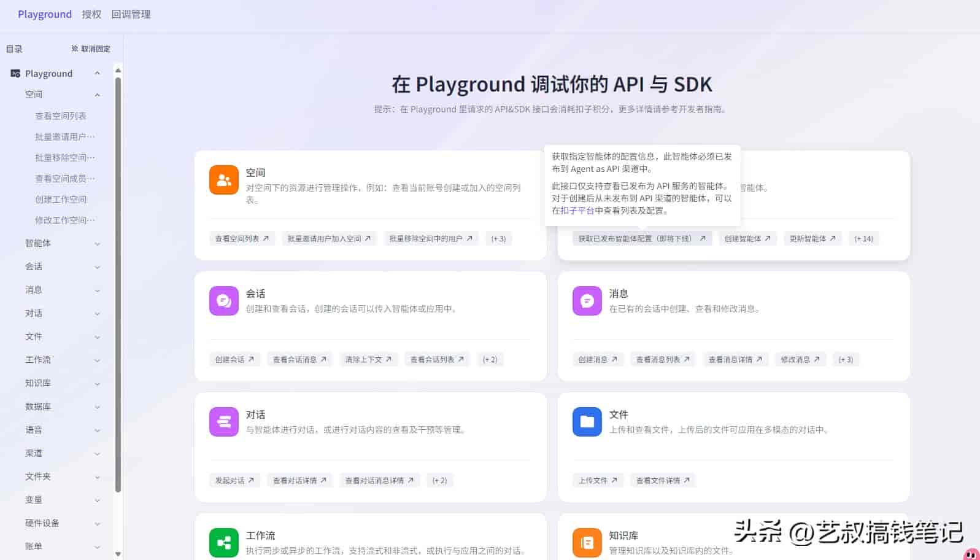The image size is (980, 560).
Task: Open the 查看消息列表 chip
Action: click(663, 359)
